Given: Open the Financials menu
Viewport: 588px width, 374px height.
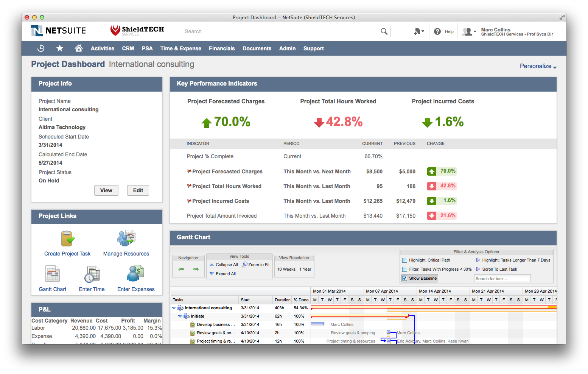Looking at the screenshot, I should tap(222, 48).
